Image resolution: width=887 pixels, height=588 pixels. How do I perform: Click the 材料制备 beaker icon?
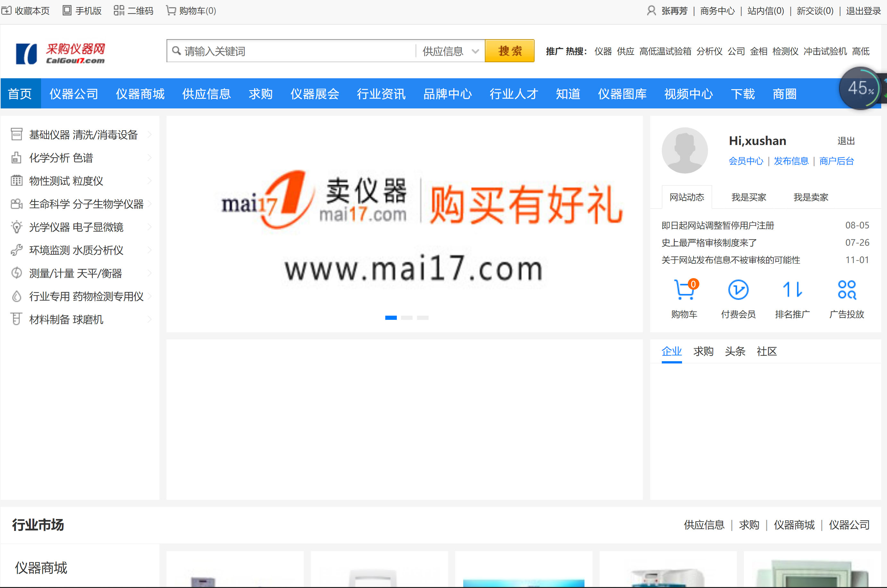tap(16, 319)
